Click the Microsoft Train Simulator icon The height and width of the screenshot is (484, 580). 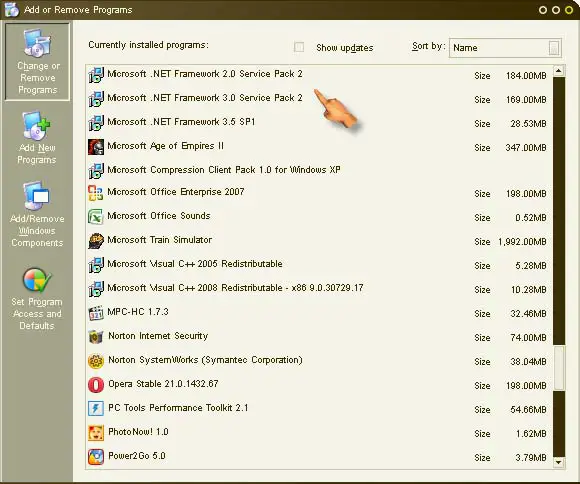pos(96,241)
